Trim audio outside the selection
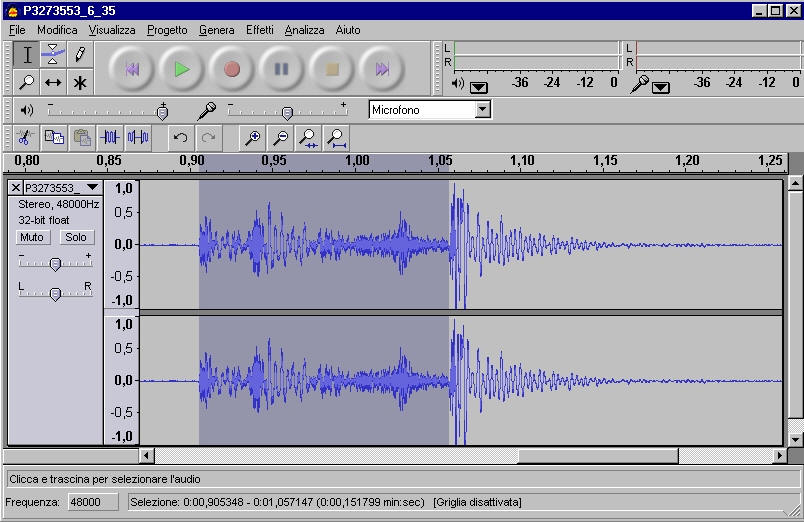Viewport: 804px width, 522px height. point(110,137)
